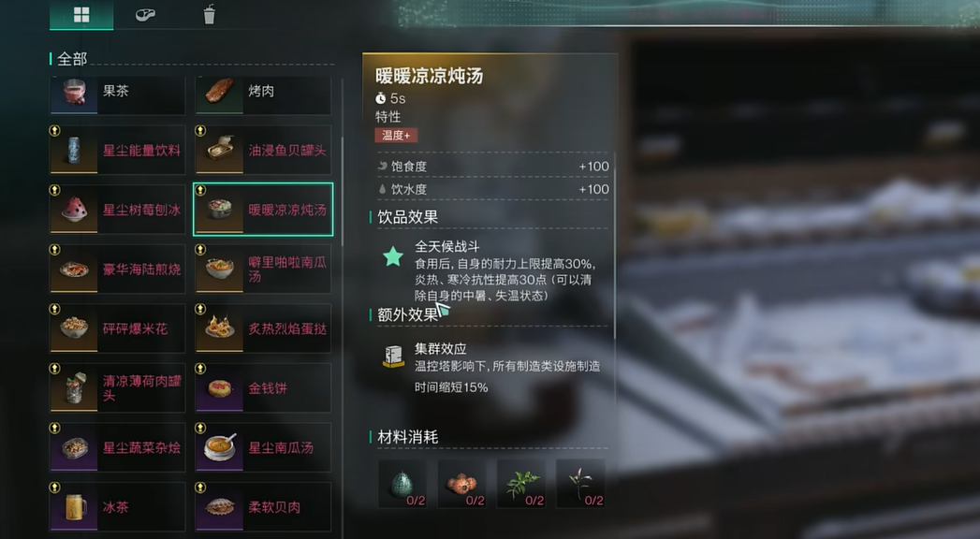Select the 金钱饼 recipe
This screenshot has height=539, width=980.
[263, 387]
